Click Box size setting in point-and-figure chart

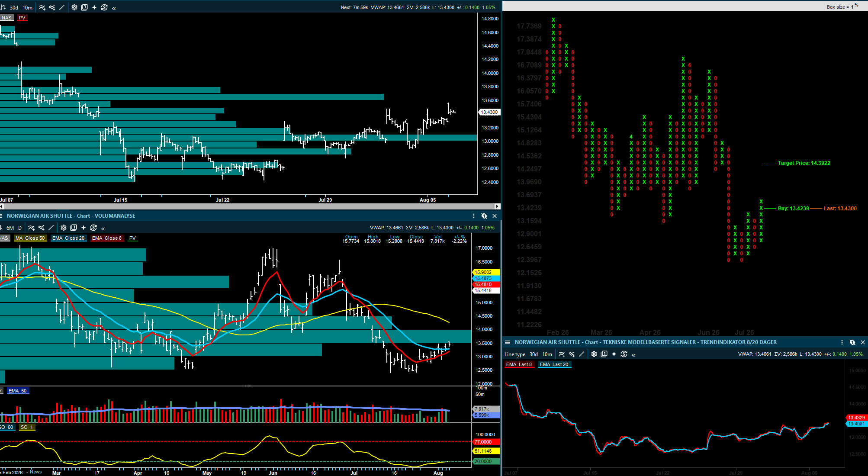click(x=842, y=6)
